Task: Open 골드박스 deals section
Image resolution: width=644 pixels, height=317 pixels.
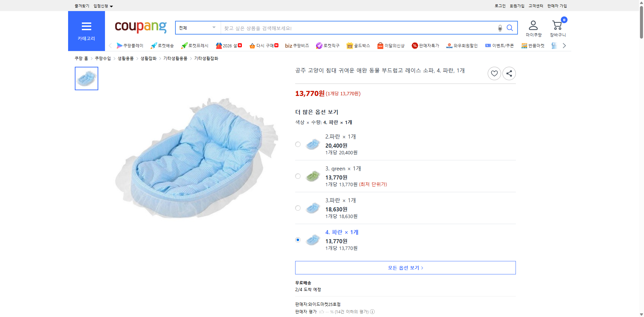Action: pyautogui.click(x=358, y=46)
